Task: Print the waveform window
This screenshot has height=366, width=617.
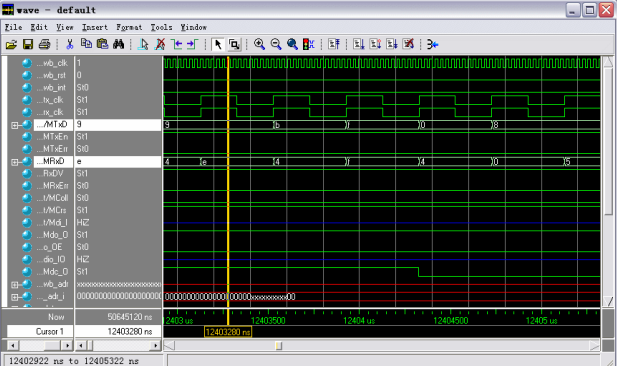Action: 44,44
